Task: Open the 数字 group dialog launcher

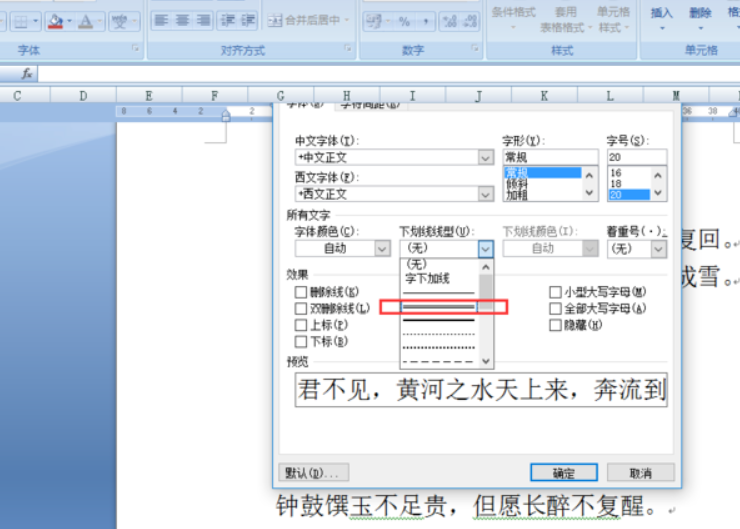Action: pos(475,48)
